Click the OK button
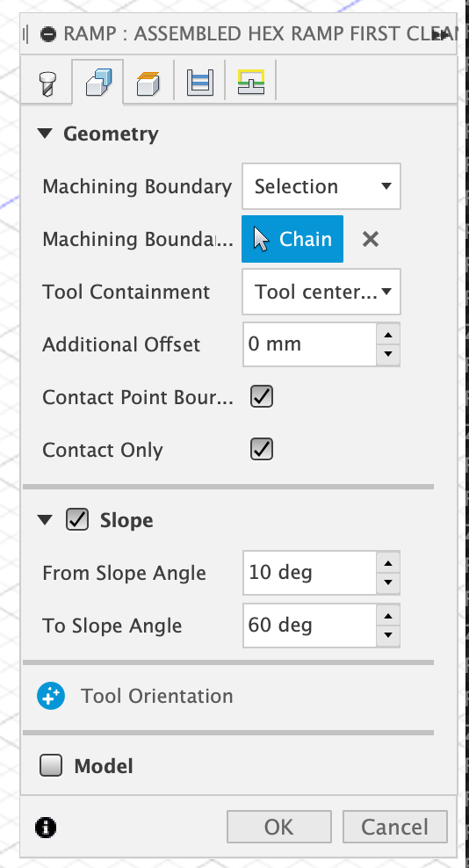 [x=279, y=827]
